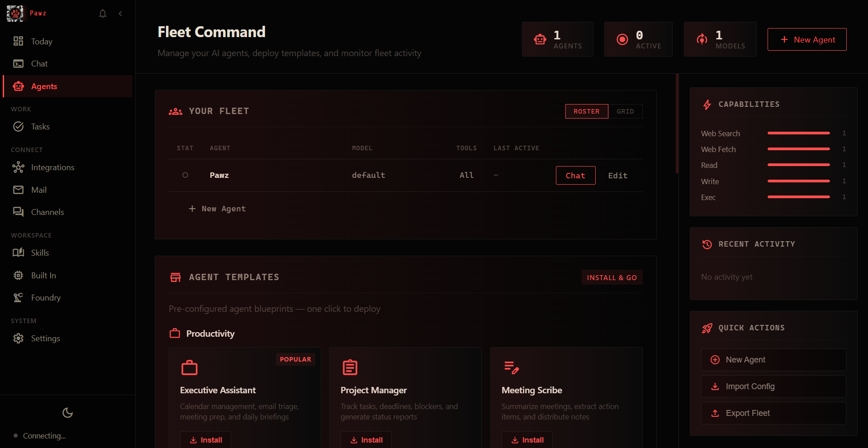Open Integrations from the sidebar icon

[18, 167]
